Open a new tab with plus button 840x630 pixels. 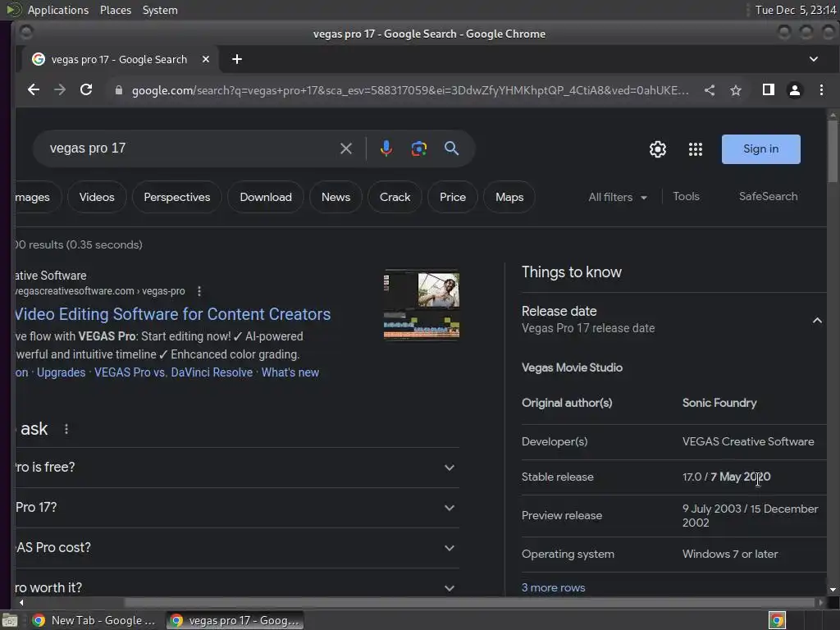tap(237, 59)
